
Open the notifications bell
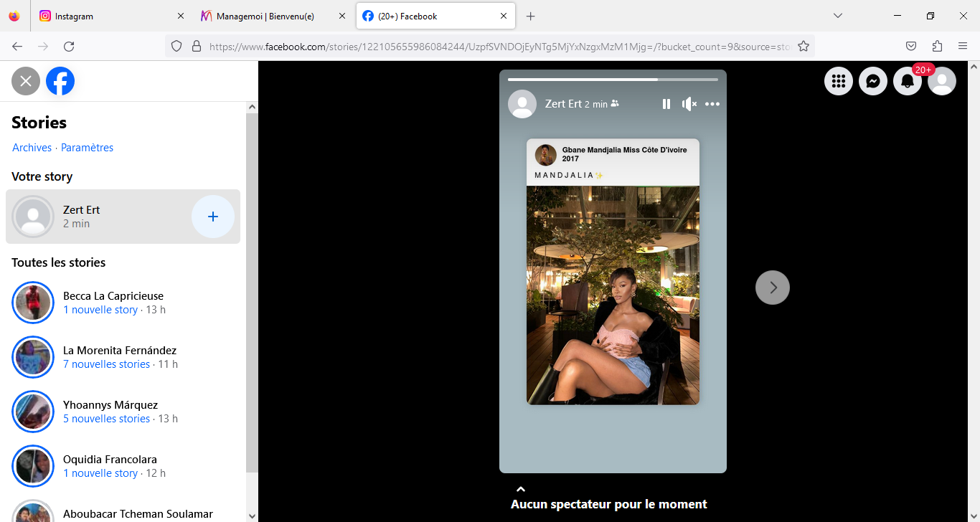908,81
